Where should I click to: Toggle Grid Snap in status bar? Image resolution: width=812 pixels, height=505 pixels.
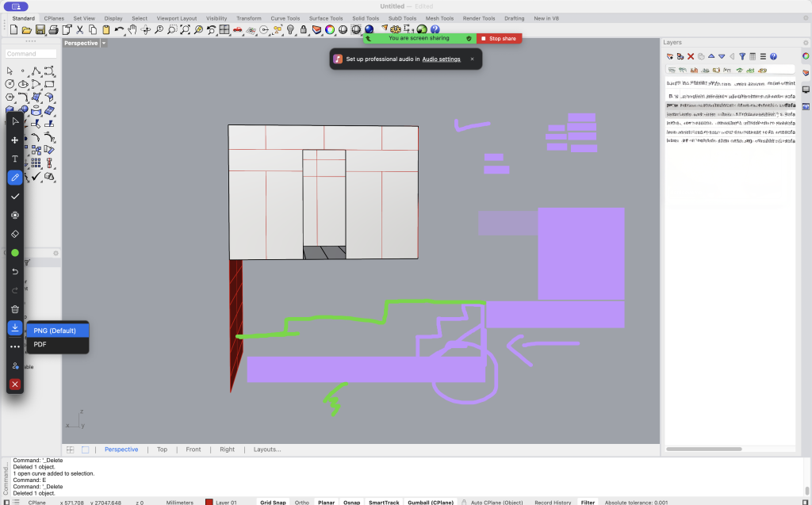[273, 502]
